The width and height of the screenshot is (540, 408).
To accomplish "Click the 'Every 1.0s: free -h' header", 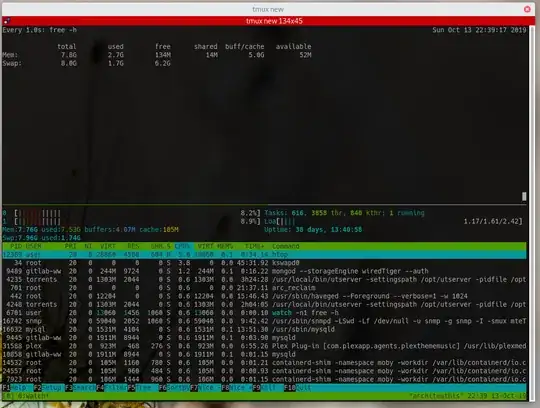I will click(x=40, y=30).
